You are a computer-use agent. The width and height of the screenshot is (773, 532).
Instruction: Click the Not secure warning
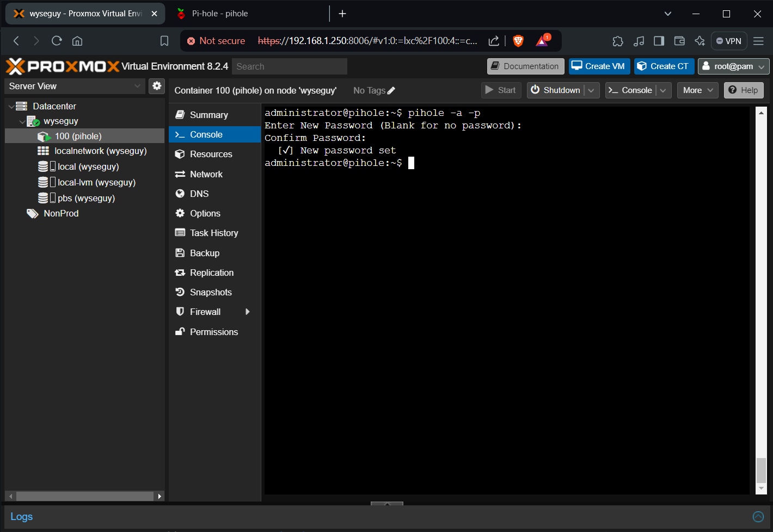click(216, 41)
